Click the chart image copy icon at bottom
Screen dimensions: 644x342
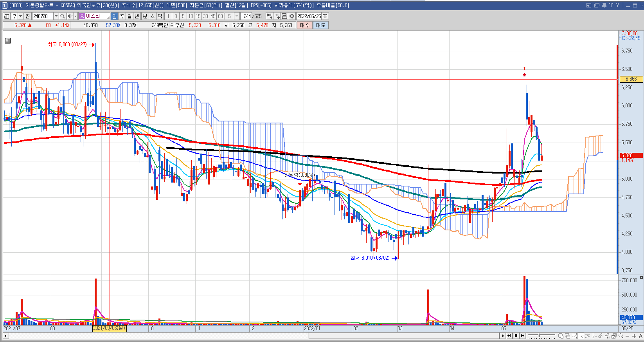coord(614,336)
